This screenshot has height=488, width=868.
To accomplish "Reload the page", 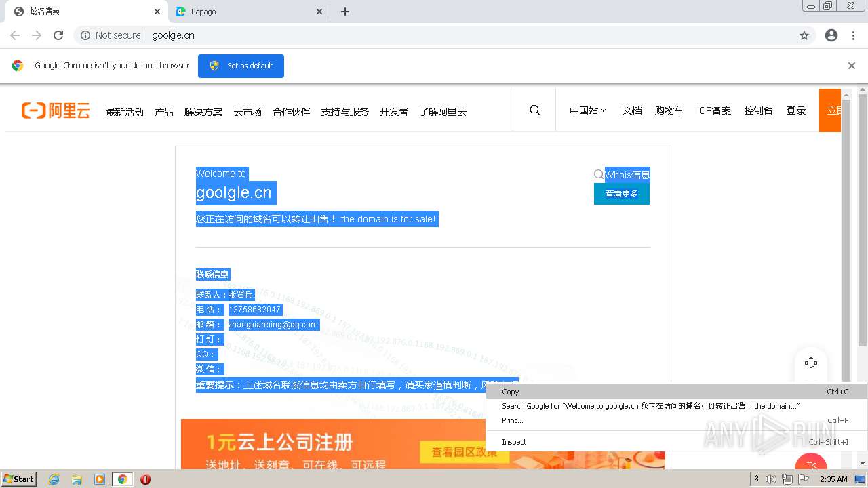I will coord(58,35).
